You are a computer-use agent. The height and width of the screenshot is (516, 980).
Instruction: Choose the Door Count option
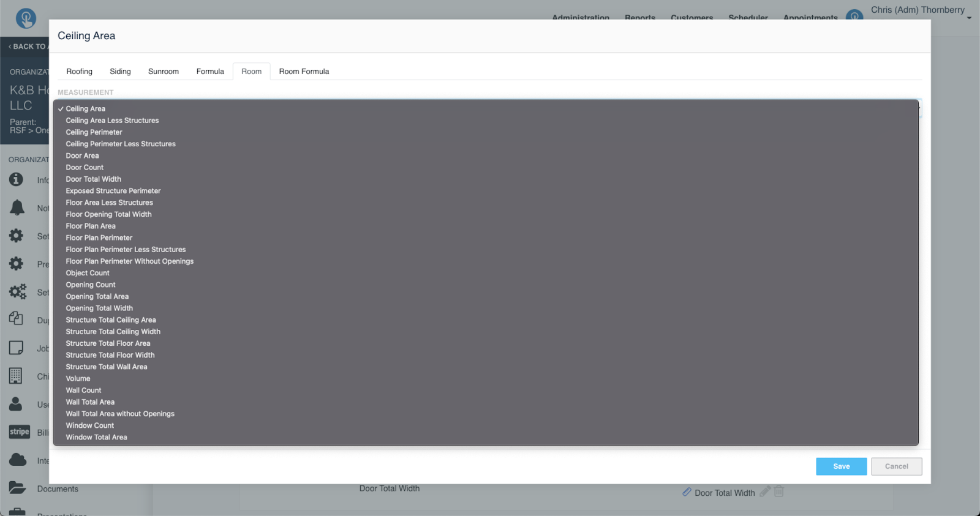click(x=486, y=168)
